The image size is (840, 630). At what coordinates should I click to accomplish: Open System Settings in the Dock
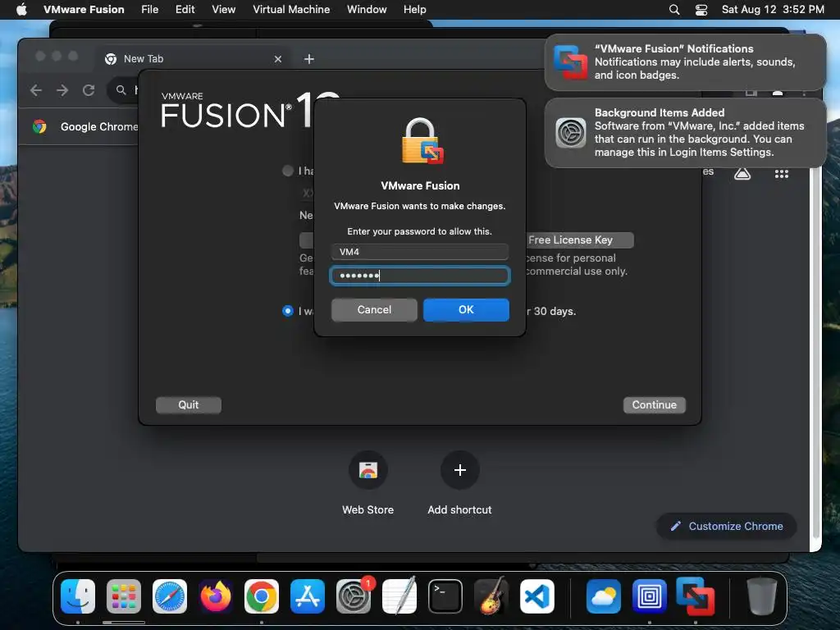tap(354, 596)
